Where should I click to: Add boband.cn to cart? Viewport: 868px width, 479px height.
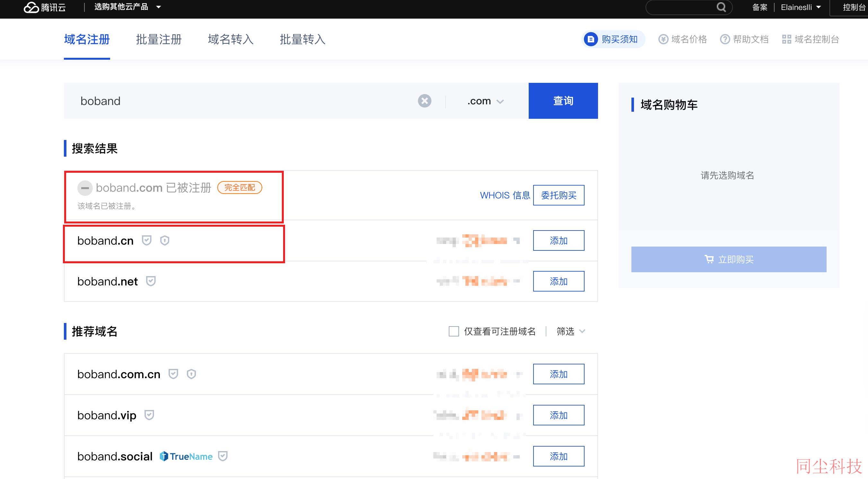coord(559,240)
